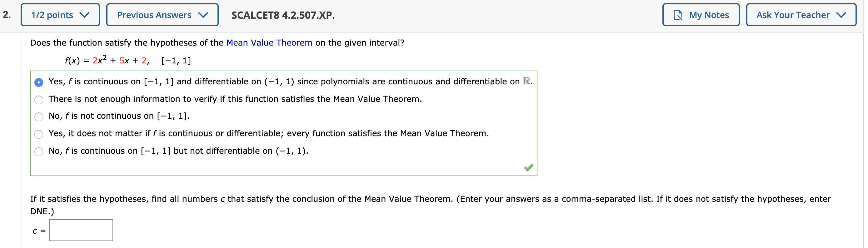Open the 1/2 points dropdown
Image resolution: width=868 pixels, height=248 pixels.
pos(60,14)
